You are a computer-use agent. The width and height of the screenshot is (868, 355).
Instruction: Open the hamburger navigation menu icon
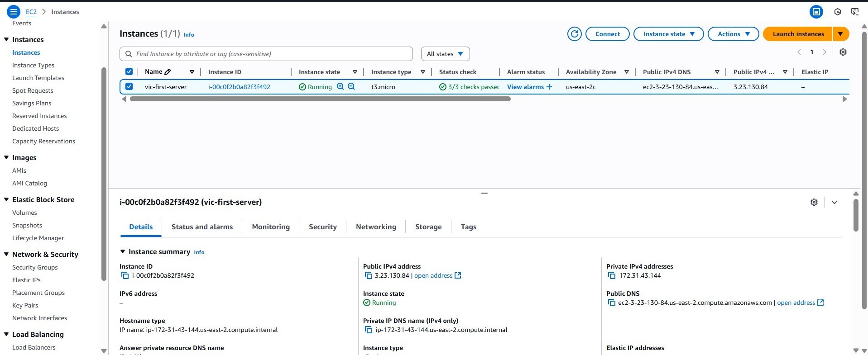pyautogui.click(x=14, y=12)
